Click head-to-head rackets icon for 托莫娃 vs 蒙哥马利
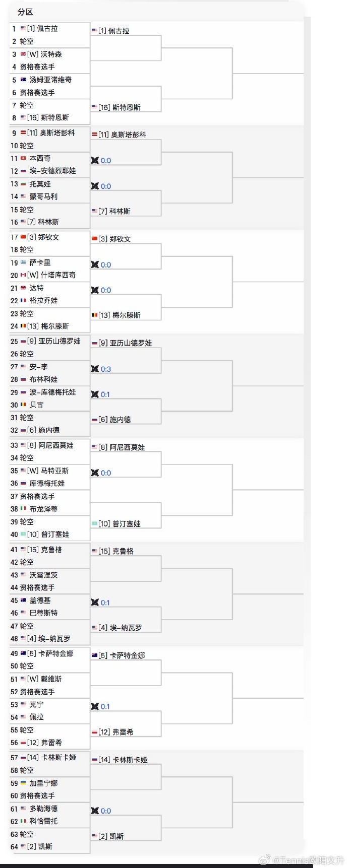The image size is (348, 868). (x=95, y=186)
